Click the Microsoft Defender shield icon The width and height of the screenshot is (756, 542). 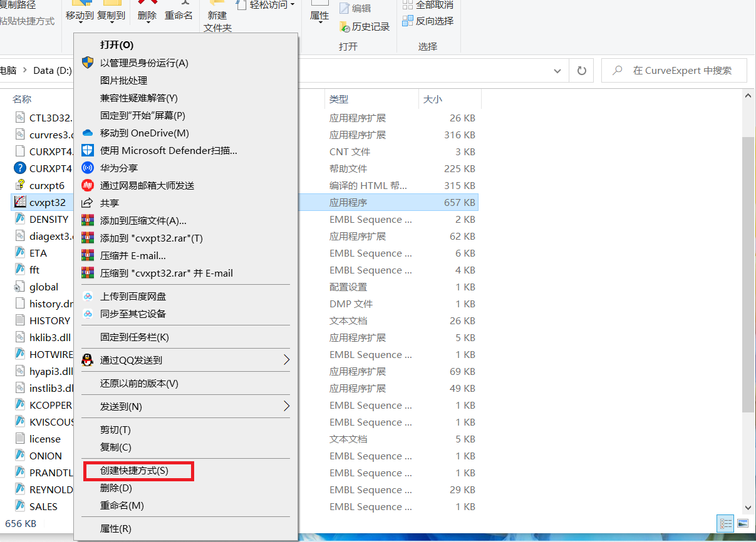click(x=88, y=150)
